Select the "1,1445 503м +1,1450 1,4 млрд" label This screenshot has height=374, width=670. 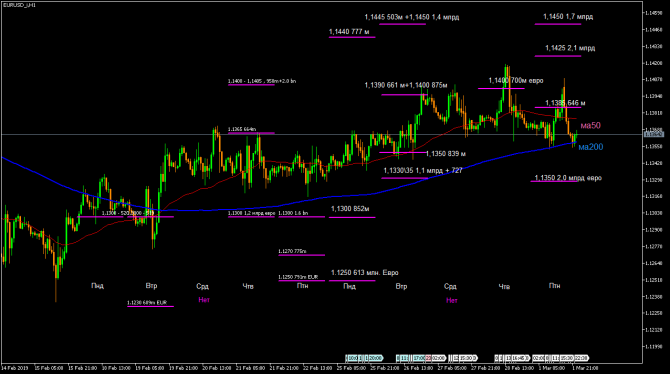(x=411, y=17)
